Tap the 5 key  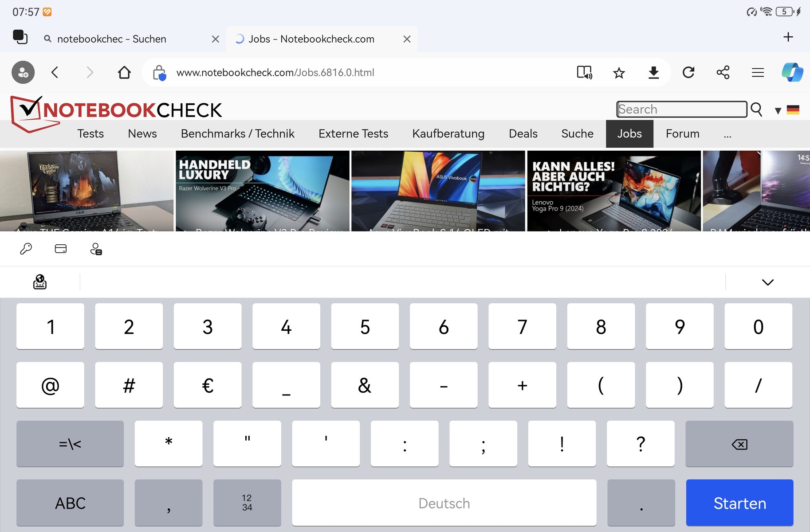tap(365, 326)
